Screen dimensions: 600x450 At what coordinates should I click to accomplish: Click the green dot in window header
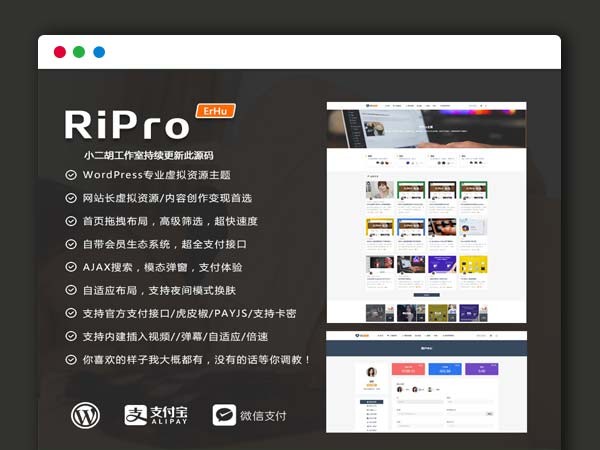(x=79, y=52)
